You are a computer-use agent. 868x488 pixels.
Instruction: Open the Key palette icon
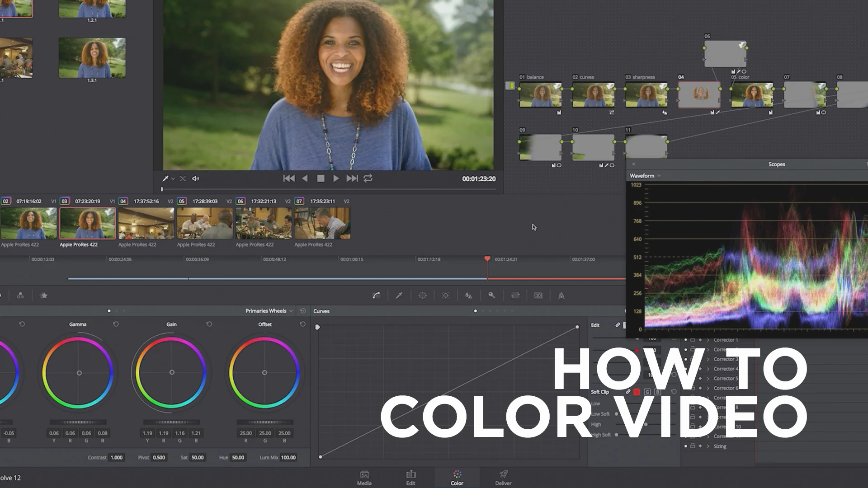click(492, 296)
